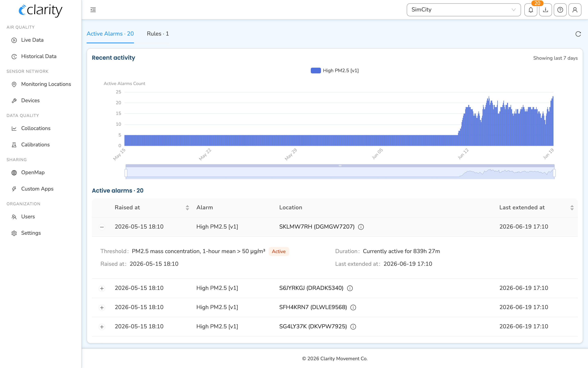The width and height of the screenshot is (588, 368).
Task: Click the Collocations chart icon
Action: [x=14, y=128]
